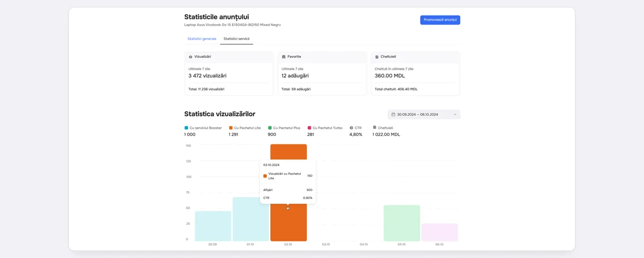The image size is (644, 258).
Task: Click the Statistica vizualizărilor heading
Action: point(220,114)
